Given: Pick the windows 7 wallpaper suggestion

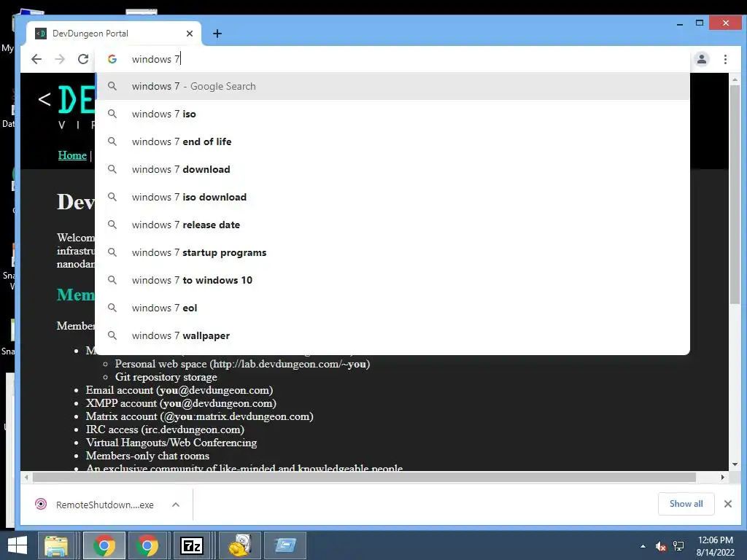Looking at the screenshot, I should [x=392, y=335].
